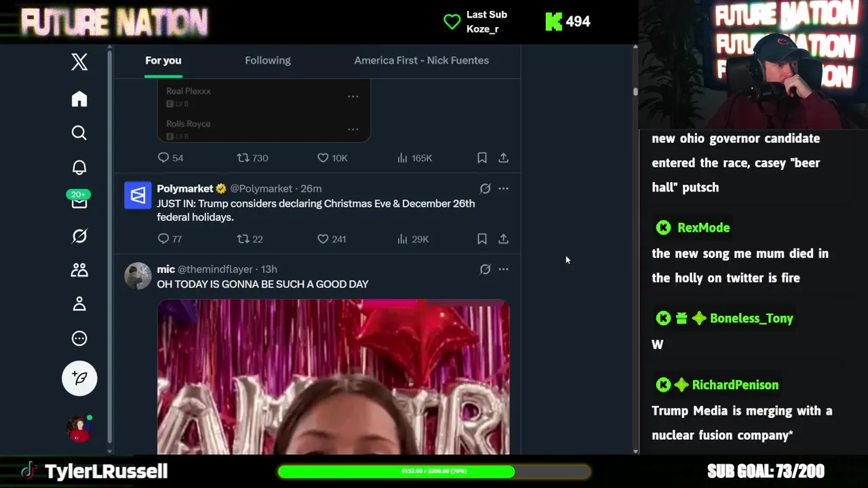Share the post with 165K views
Screen dimensions: 868x488
(503, 158)
